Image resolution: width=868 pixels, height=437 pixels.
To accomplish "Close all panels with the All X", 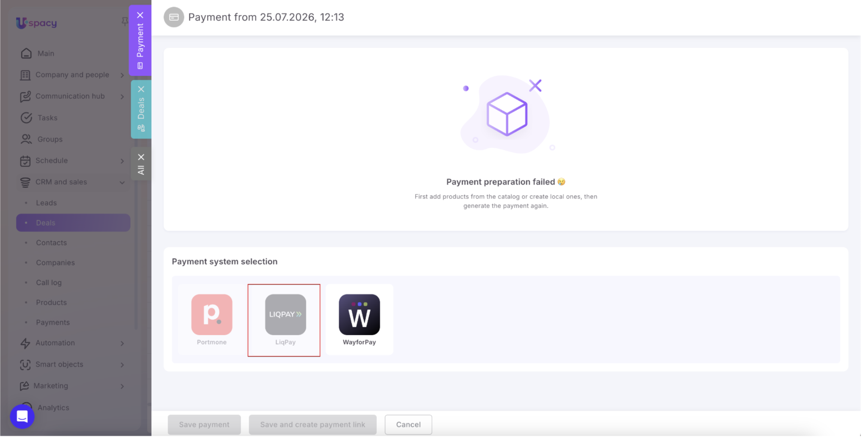I will click(x=141, y=157).
